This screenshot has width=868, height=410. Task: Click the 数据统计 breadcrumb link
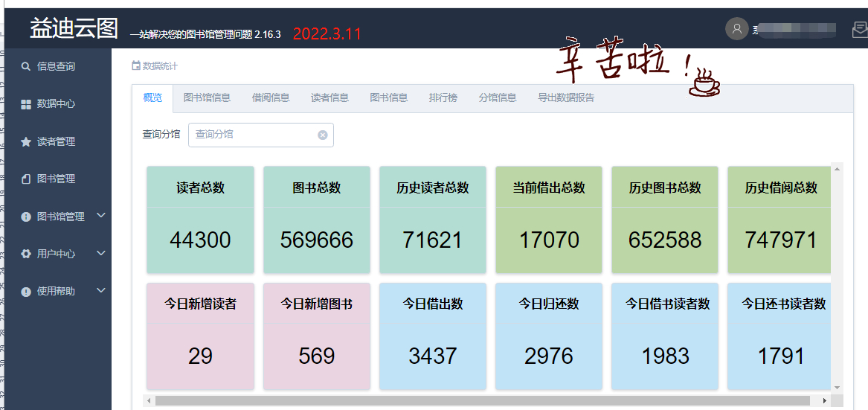point(159,66)
